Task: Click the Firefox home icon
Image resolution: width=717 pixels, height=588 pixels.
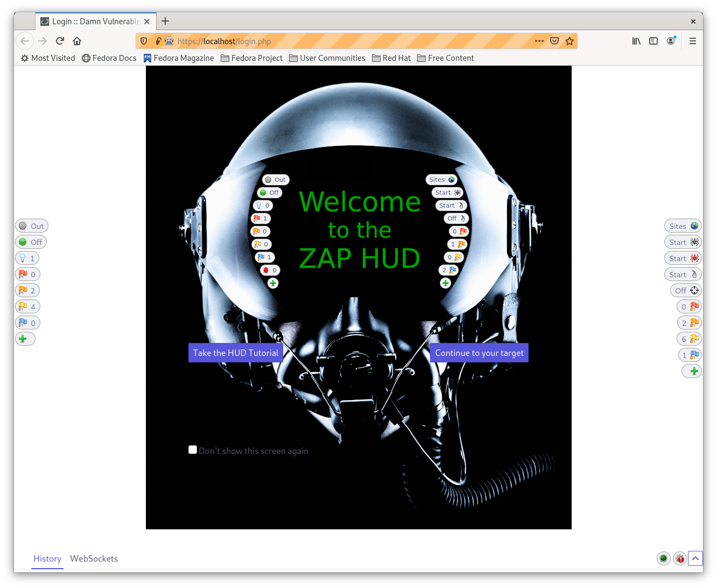Action: point(77,41)
